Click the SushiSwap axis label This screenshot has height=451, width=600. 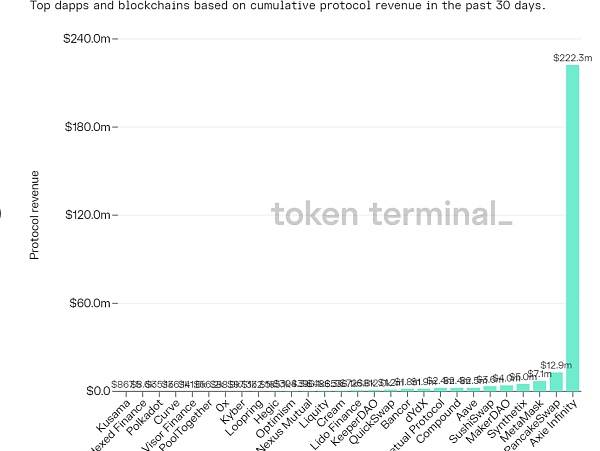click(471, 421)
